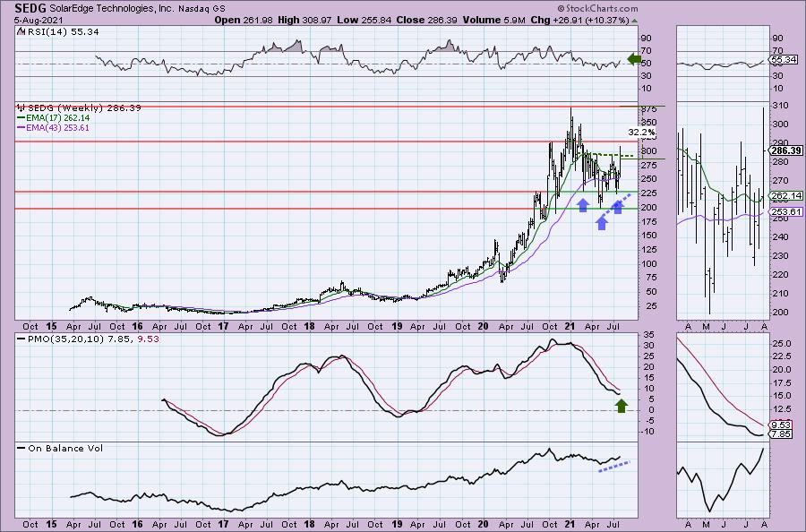Click the EMA(43) 253.61 legend entry
Viewport: 806px width, 532px height.
pos(53,127)
